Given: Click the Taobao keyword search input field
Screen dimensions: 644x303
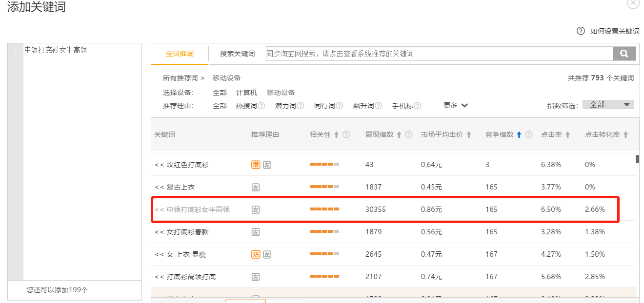Looking at the screenshot, I should coord(439,54).
